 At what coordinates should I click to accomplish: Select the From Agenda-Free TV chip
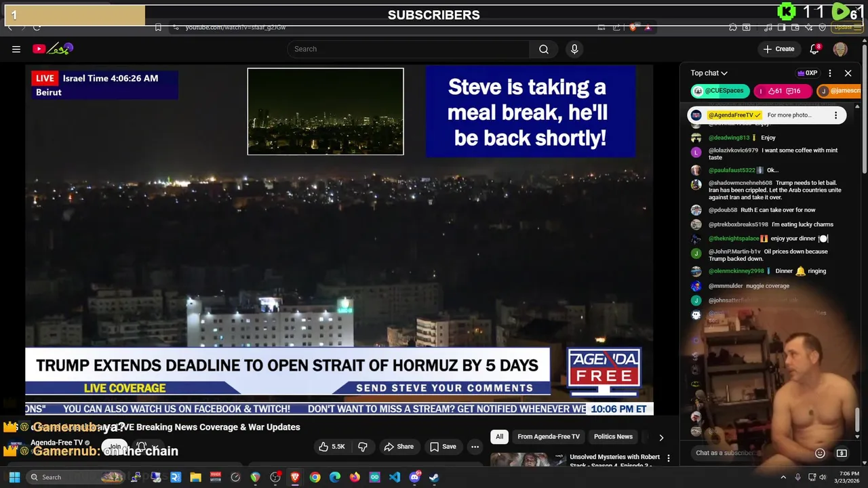tap(549, 436)
